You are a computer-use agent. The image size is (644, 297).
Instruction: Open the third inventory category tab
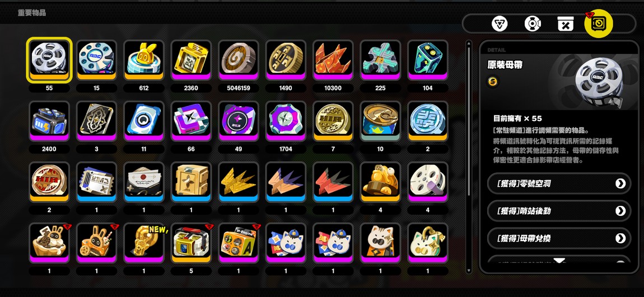click(566, 24)
